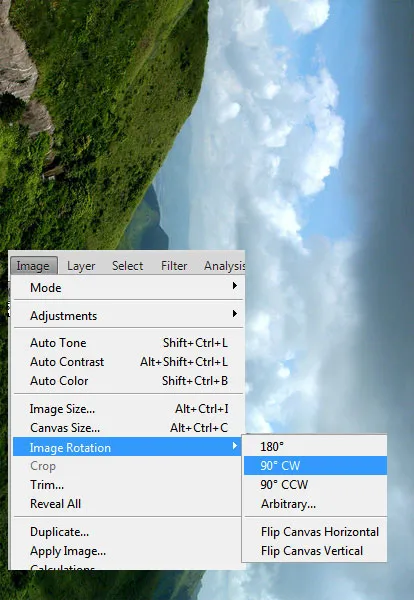Open the Select menu
The image size is (414, 600).
coord(127,266)
